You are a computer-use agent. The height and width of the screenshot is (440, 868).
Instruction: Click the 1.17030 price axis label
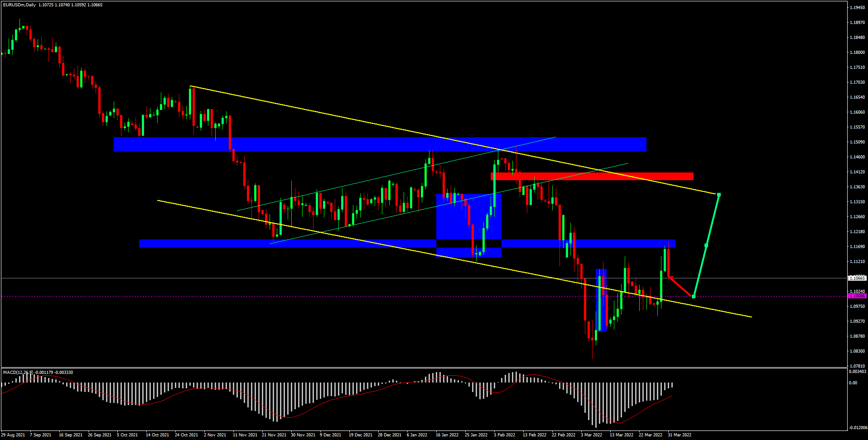coord(858,82)
